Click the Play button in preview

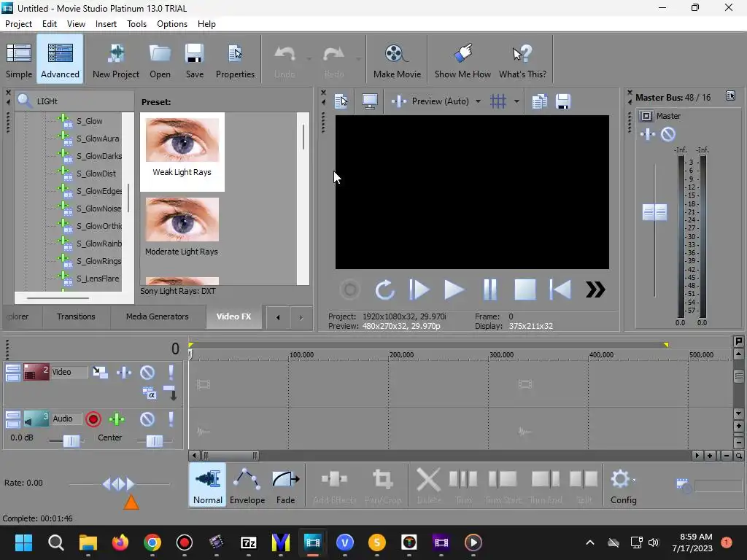[454, 289]
